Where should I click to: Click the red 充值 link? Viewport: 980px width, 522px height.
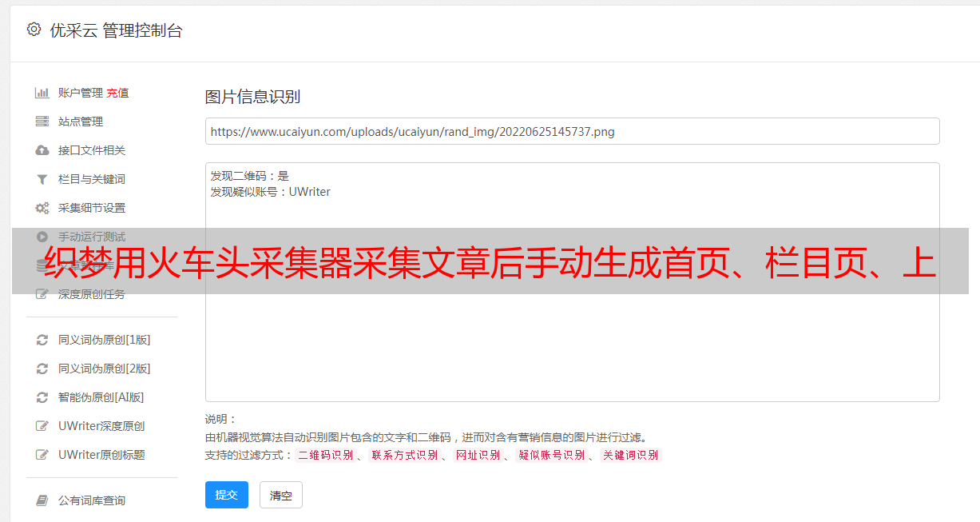[x=117, y=93]
